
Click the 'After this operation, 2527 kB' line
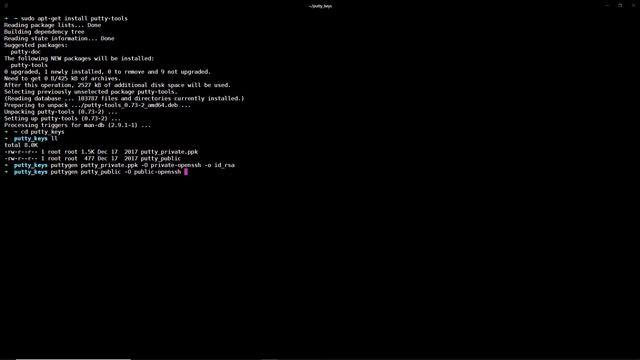coord(118,85)
